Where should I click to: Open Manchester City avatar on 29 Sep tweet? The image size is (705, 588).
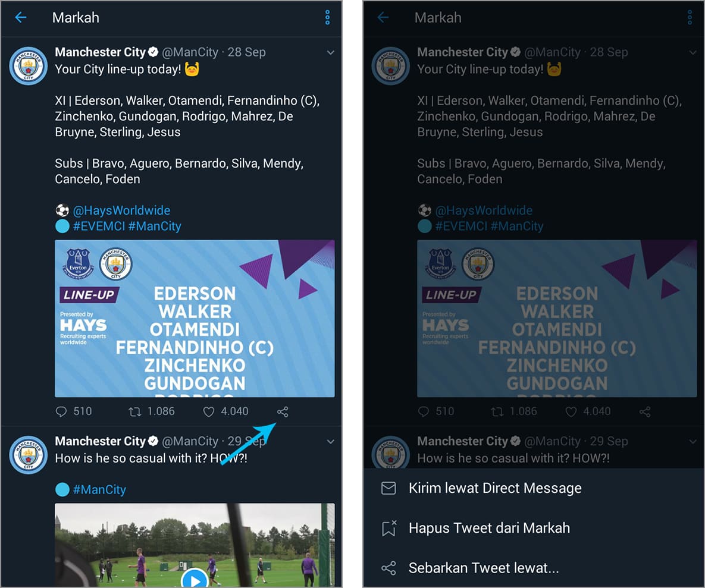click(x=29, y=455)
